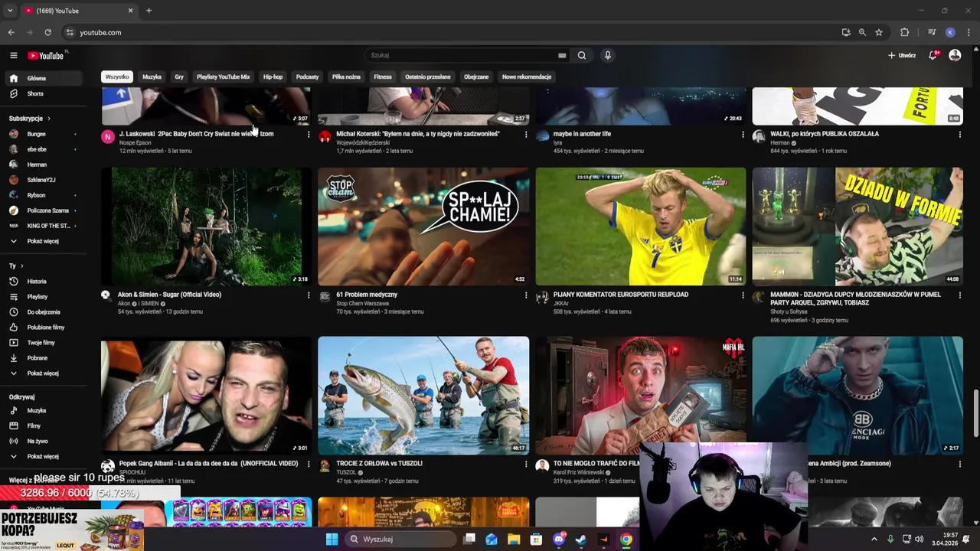Click the page vertical scrollbar thumb

[x=975, y=413]
